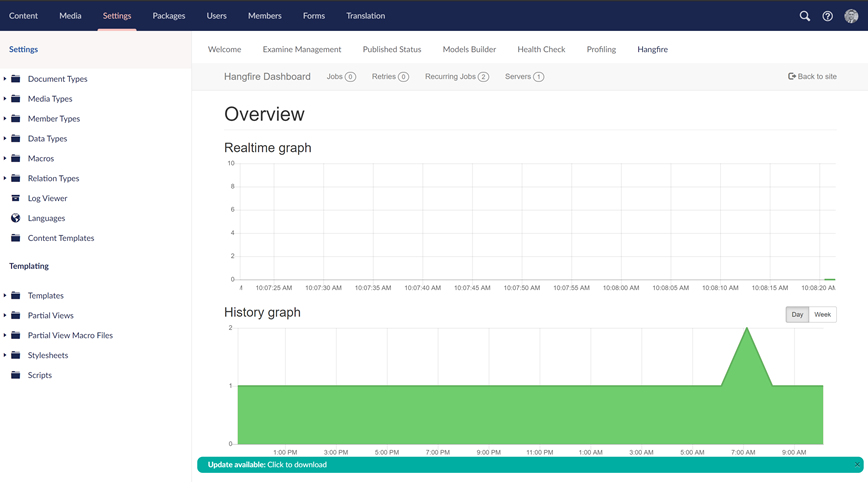Viewport: 868px width, 482px height.
Task: Open the search magnifier icon
Action: [x=804, y=16]
